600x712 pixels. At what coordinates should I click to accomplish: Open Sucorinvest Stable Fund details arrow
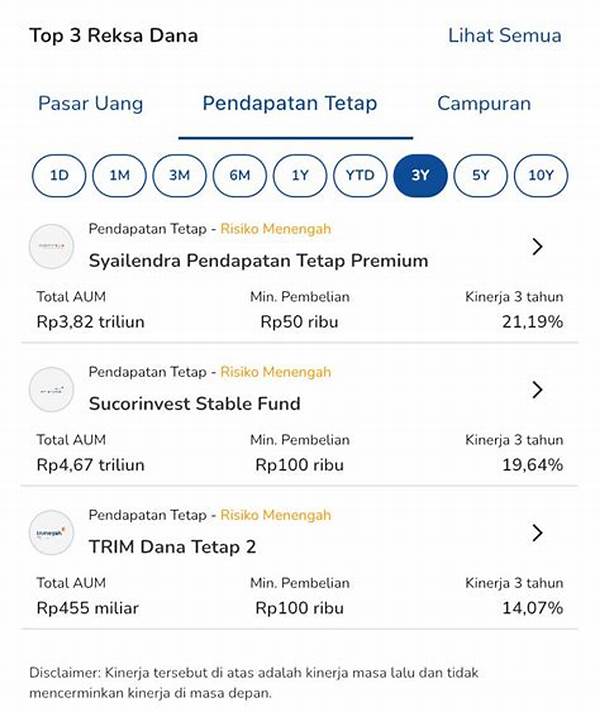pyautogui.click(x=537, y=390)
